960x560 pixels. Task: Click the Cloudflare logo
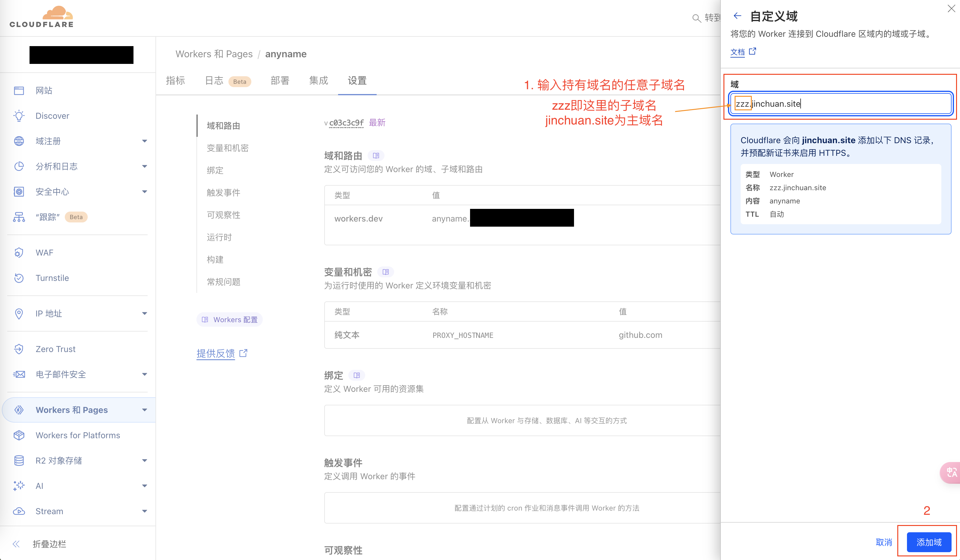pos(42,17)
